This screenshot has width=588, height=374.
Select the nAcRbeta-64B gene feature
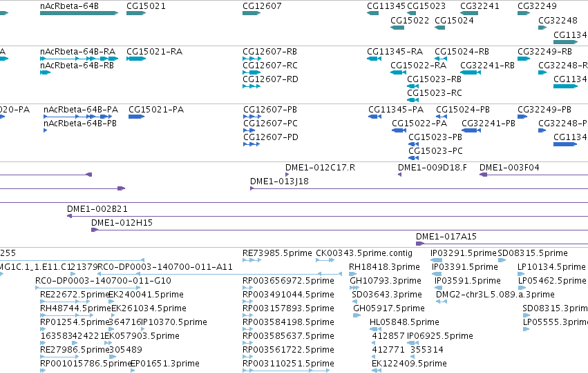(79, 13)
